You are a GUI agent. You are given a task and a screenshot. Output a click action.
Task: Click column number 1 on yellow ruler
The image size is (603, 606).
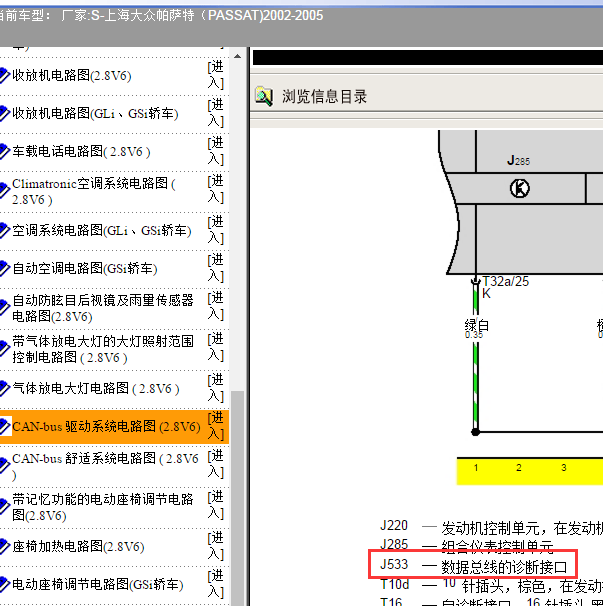coord(476,468)
